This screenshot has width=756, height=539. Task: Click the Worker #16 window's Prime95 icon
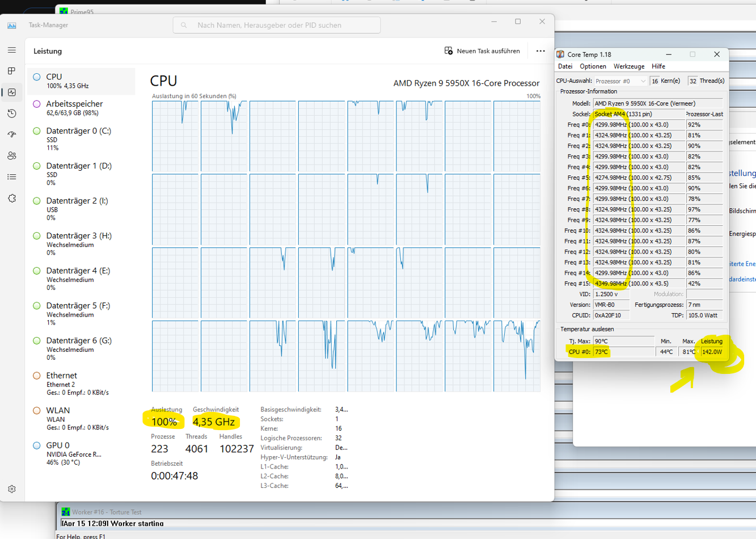click(x=66, y=512)
